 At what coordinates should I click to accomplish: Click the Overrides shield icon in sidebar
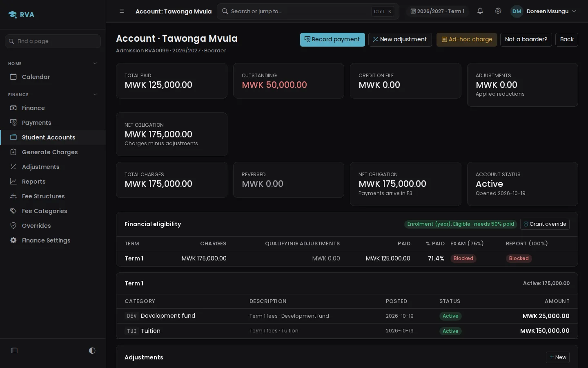(x=13, y=226)
